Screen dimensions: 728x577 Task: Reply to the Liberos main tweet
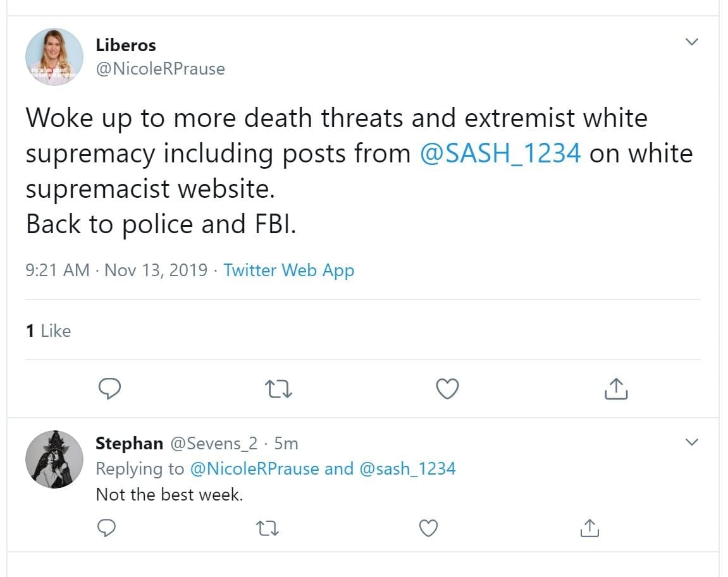(x=110, y=389)
